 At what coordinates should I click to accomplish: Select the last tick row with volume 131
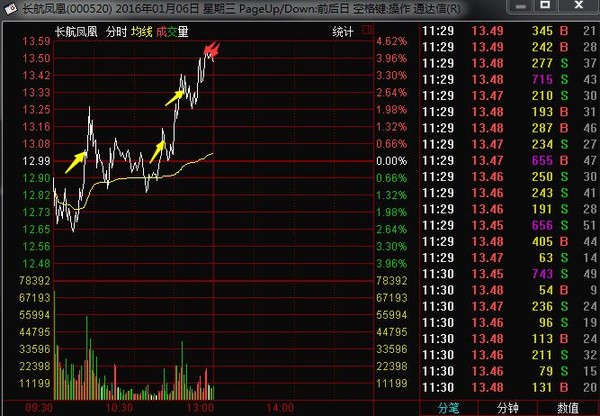coord(510,387)
